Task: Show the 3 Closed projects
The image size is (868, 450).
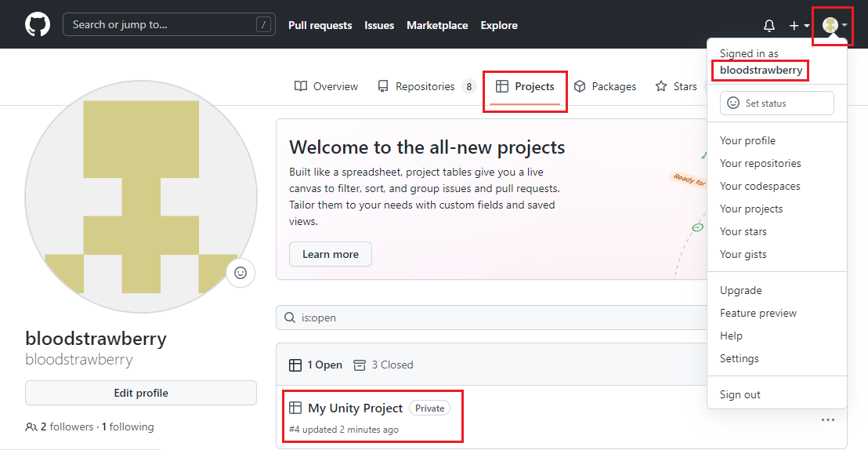Action: pyautogui.click(x=383, y=365)
